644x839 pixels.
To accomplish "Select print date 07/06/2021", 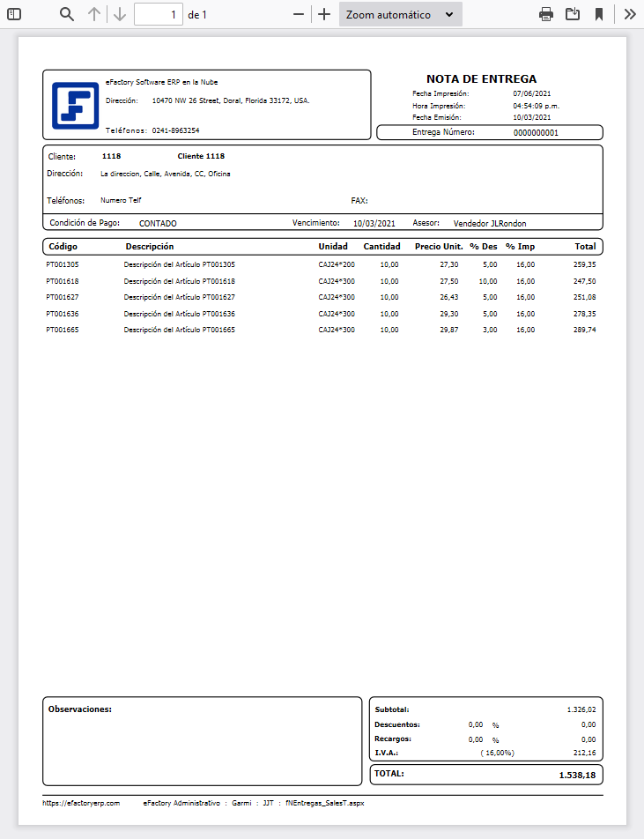I will [532, 93].
